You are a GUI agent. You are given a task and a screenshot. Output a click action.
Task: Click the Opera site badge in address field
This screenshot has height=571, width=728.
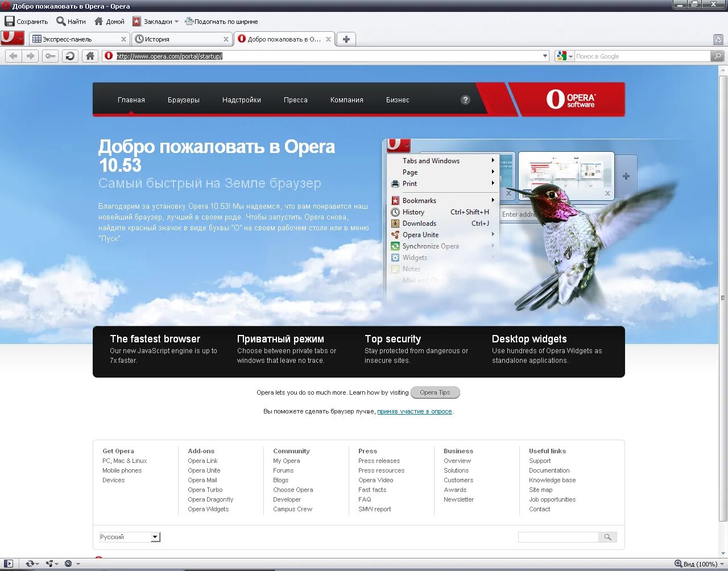(x=109, y=56)
